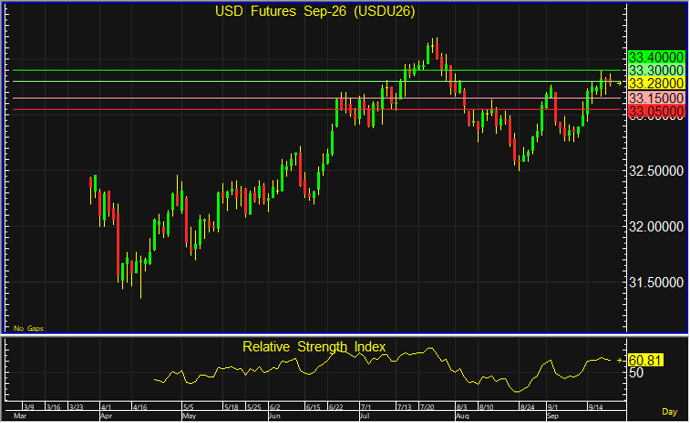Click the 32.00000 price axis label
Viewport: 690px width, 423px height.
point(656,227)
